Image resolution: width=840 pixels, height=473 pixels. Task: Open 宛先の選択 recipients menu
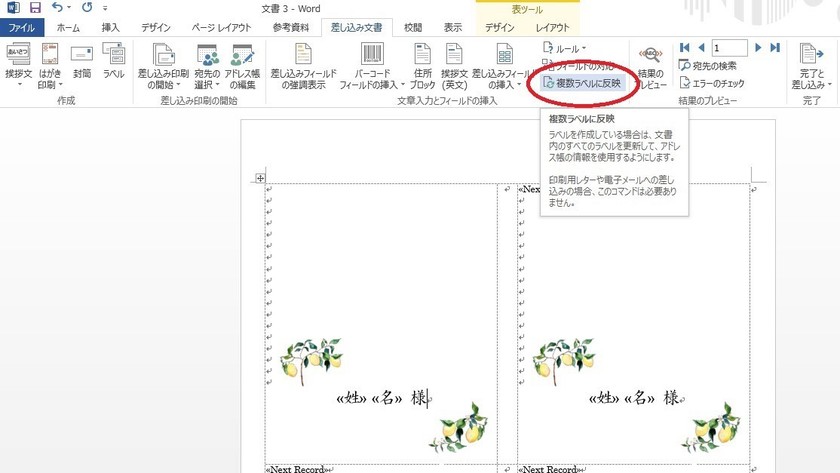point(207,65)
